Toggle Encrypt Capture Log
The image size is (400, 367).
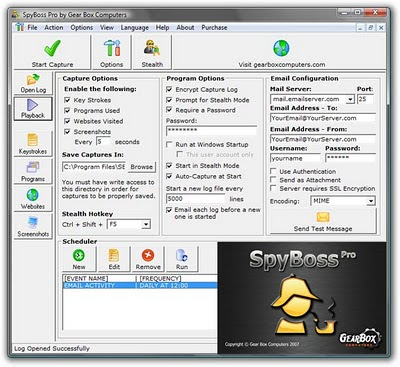169,89
